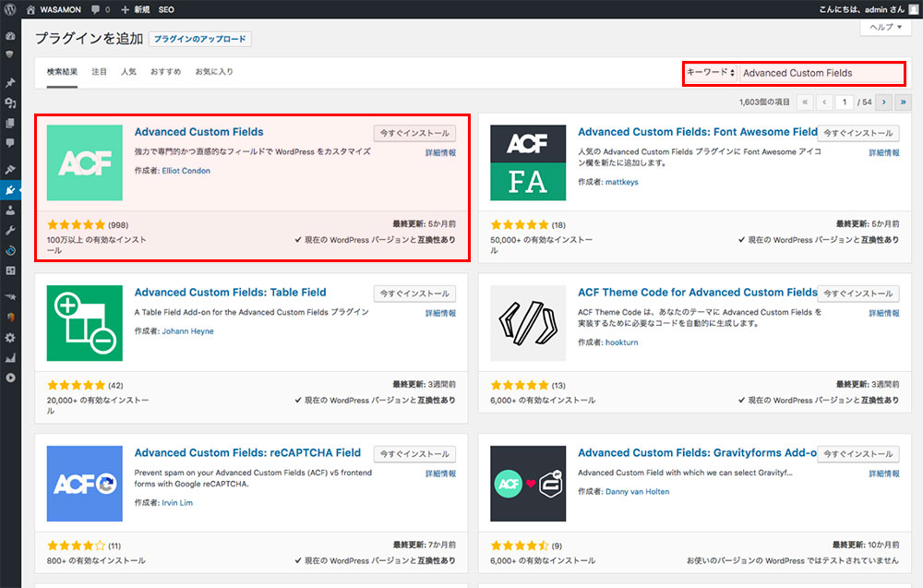Open Posts via the pushpin sidebar icon
The width and height of the screenshot is (923, 588).
tap(10, 83)
